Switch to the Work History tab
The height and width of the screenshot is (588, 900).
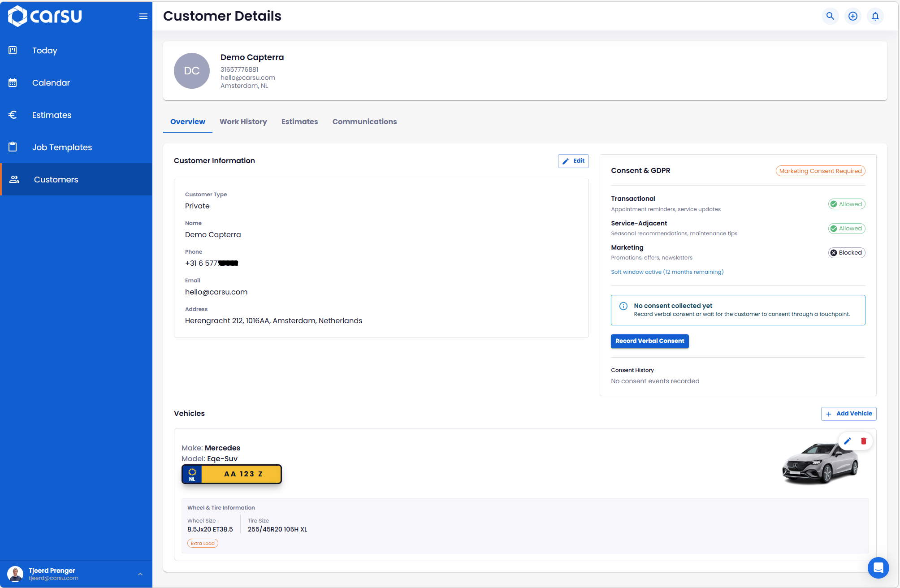(243, 121)
